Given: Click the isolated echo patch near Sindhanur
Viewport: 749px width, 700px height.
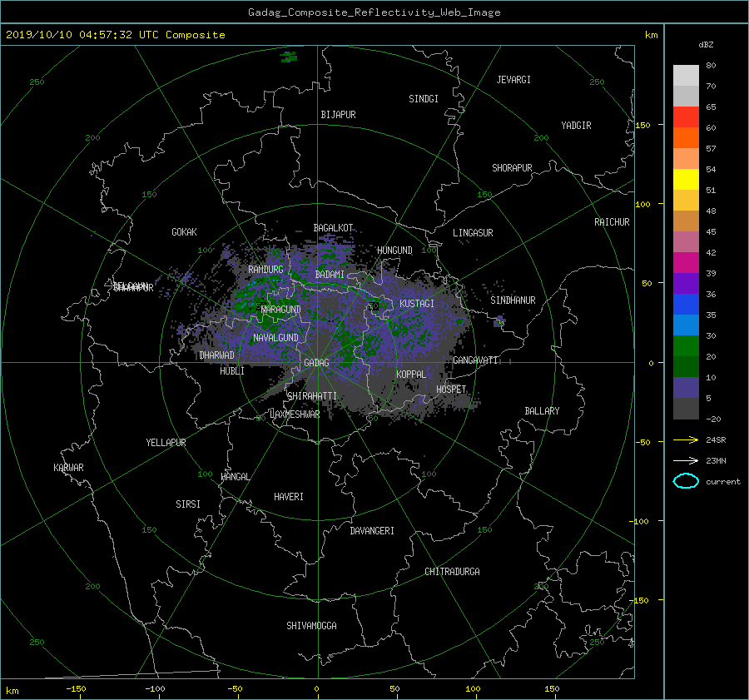Looking at the screenshot, I should tap(499, 320).
